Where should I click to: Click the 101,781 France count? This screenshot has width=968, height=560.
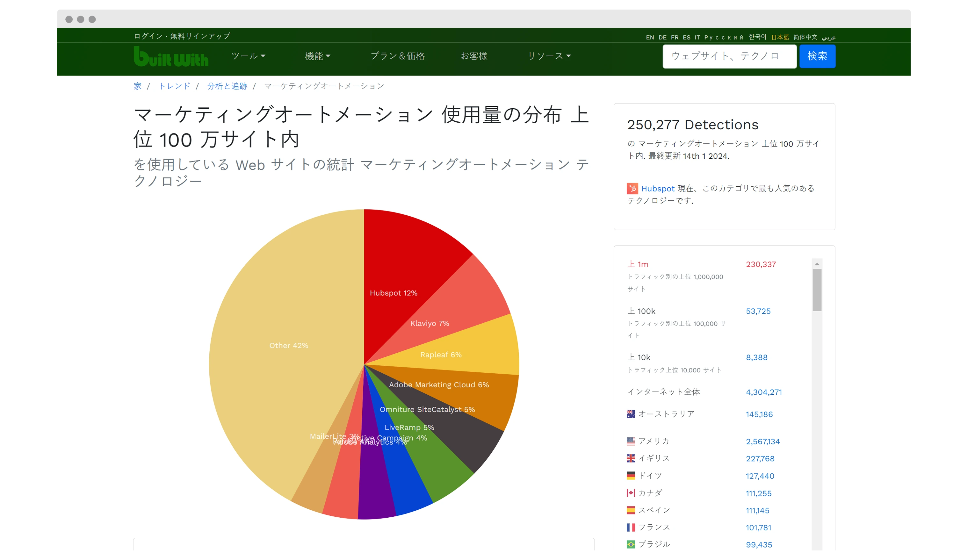coord(759,528)
